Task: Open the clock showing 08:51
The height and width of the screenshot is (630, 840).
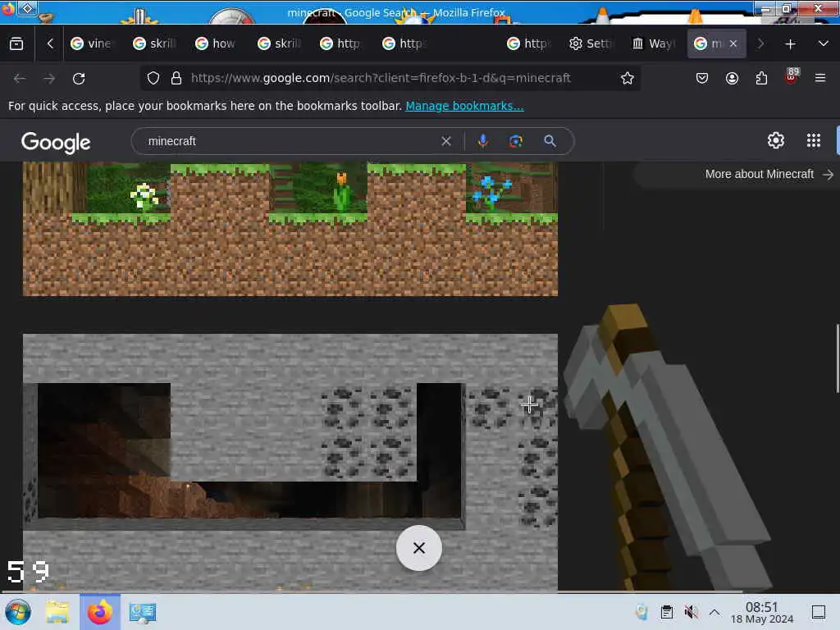Action: tap(762, 612)
